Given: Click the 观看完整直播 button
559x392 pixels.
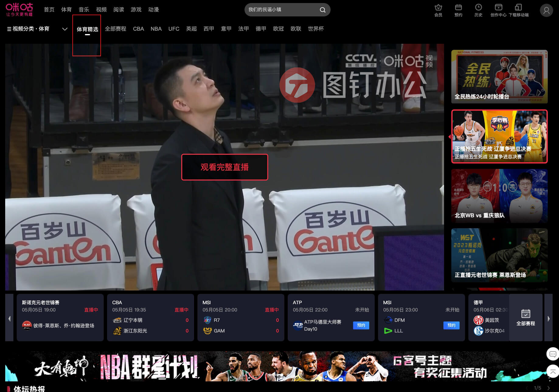Looking at the screenshot, I should click(225, 167).
